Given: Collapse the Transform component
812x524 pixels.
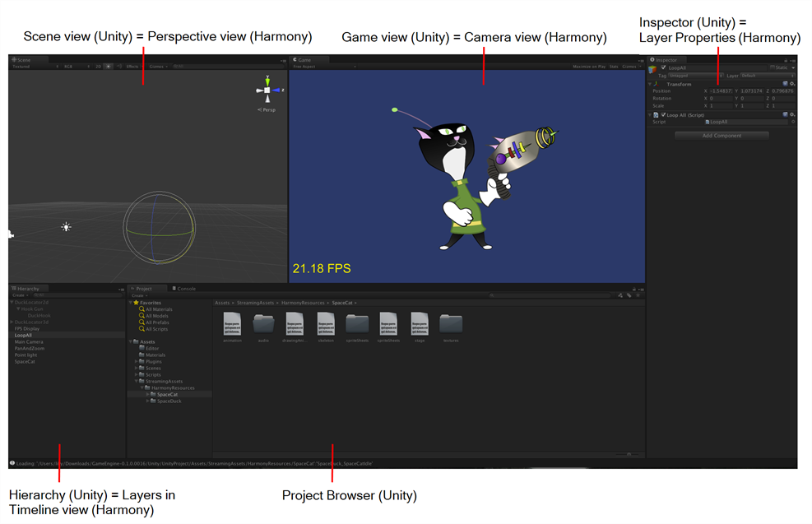Looking at the screenshot, I should pyautogui.click(x=649, y=85).
